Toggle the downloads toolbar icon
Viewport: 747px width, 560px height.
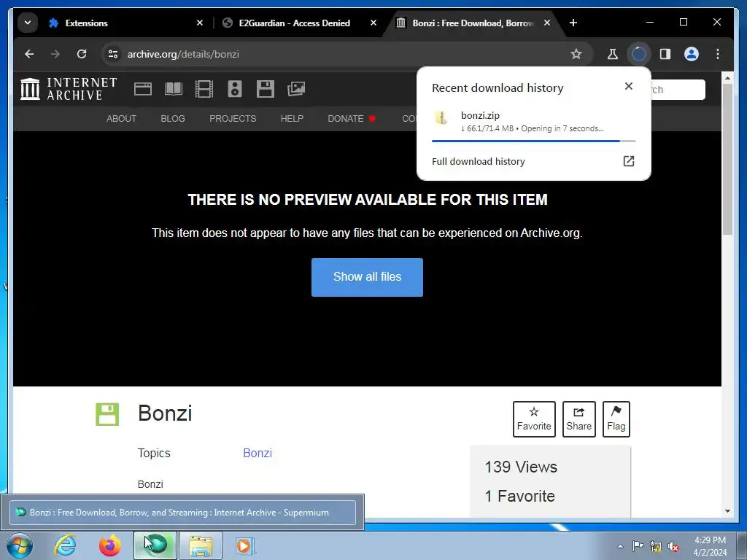tap(639, 54)
